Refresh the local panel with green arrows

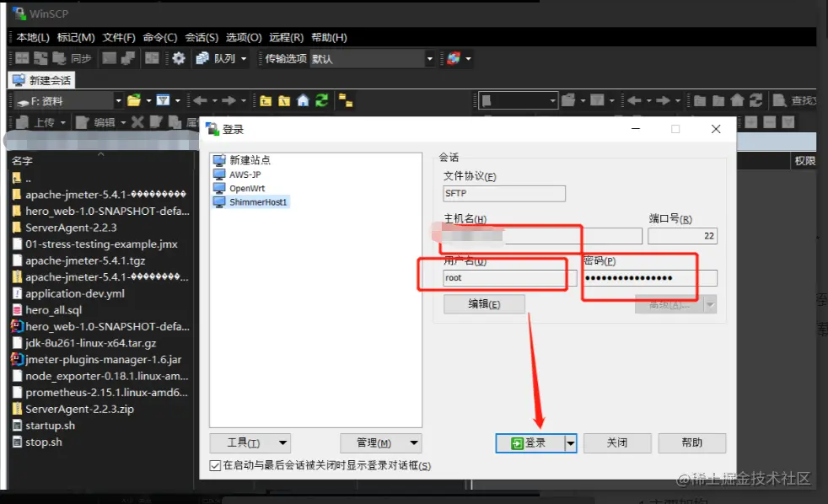[321, 100]
